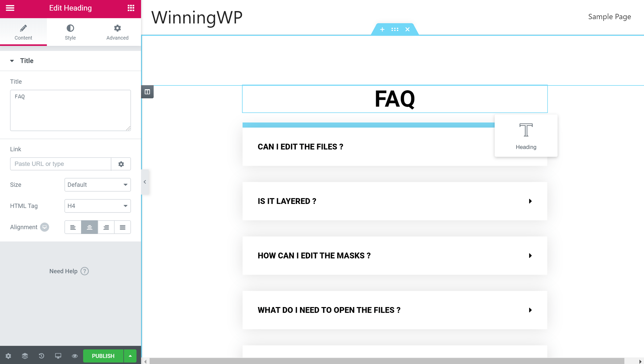Toggle visibility eye icon in bottom bar
This screenshot has height=364, width=644.
point(75,356)
